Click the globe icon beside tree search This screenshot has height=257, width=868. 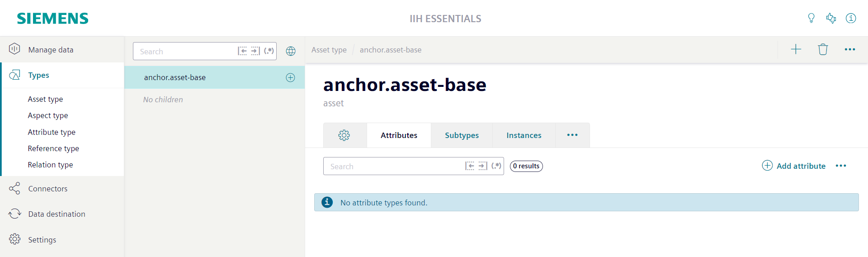pyautogui.click(x=291, y=51)
